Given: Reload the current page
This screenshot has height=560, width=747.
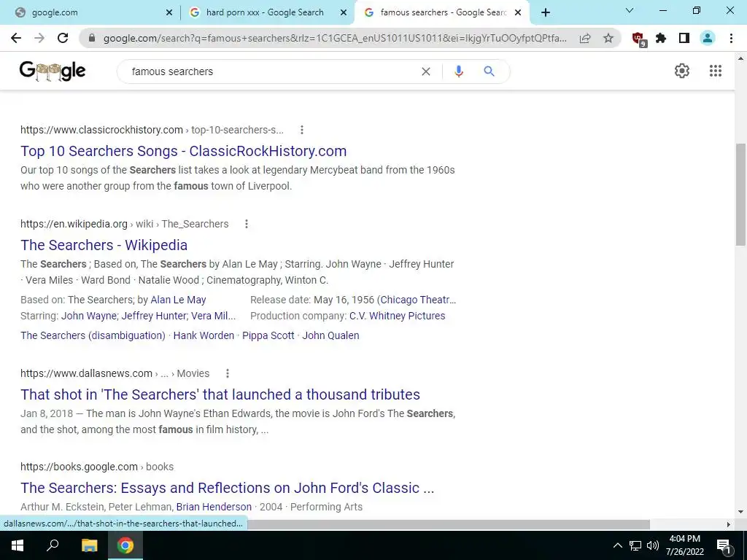Looking at the screenshot, I should (63, 38).
